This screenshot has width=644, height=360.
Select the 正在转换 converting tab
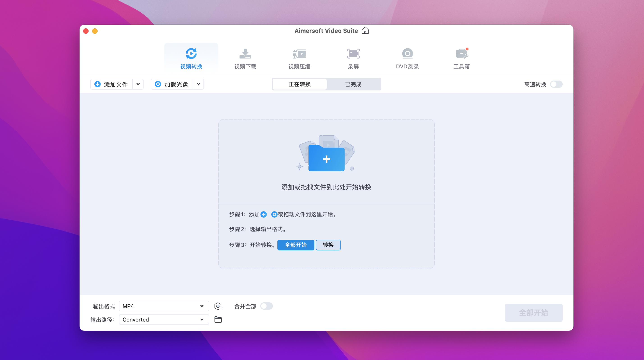pyautogui.click(x=299, y=84)
